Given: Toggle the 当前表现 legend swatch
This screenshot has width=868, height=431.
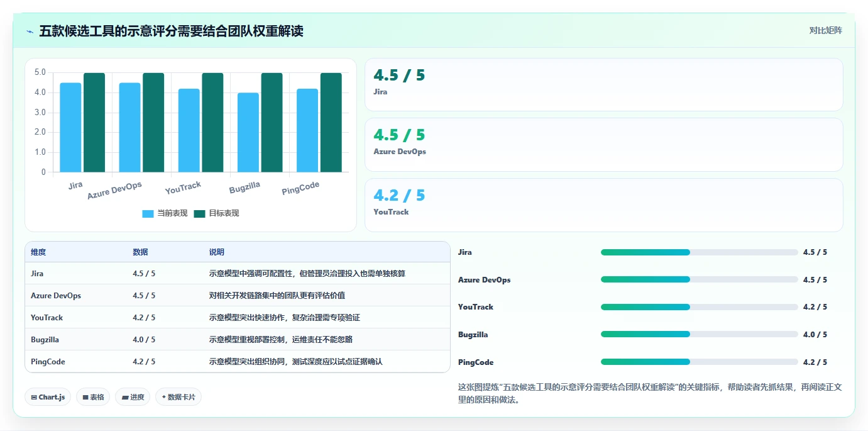Looking at the screenshot, I should 148,213.
